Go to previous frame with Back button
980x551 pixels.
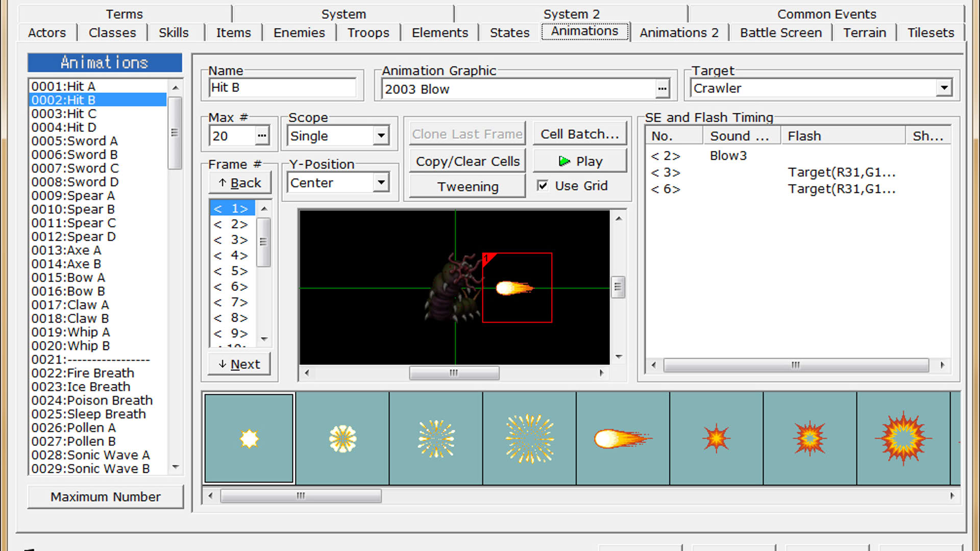(240, 183)
